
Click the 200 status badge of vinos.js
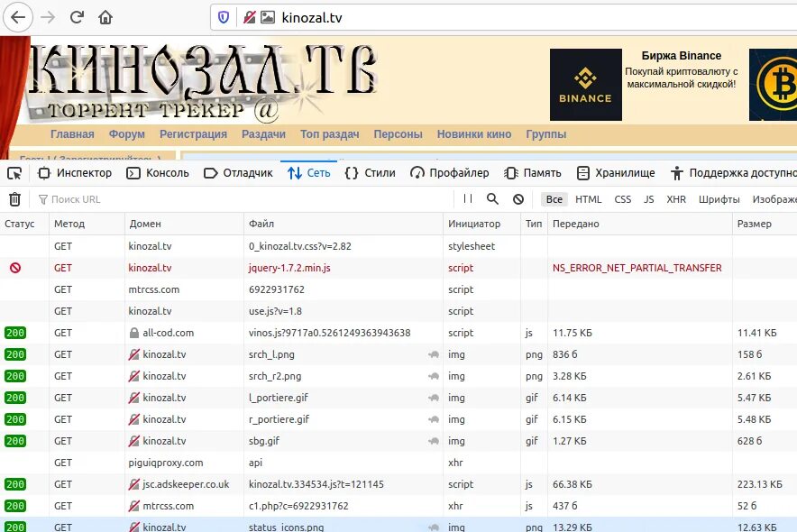click(15, 333)
